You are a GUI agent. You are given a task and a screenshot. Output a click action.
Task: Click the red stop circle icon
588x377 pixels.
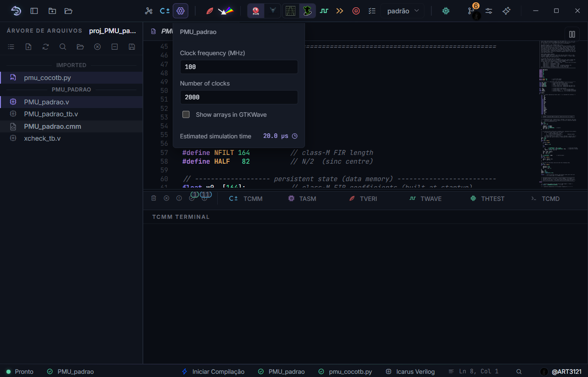click(356, 11)
